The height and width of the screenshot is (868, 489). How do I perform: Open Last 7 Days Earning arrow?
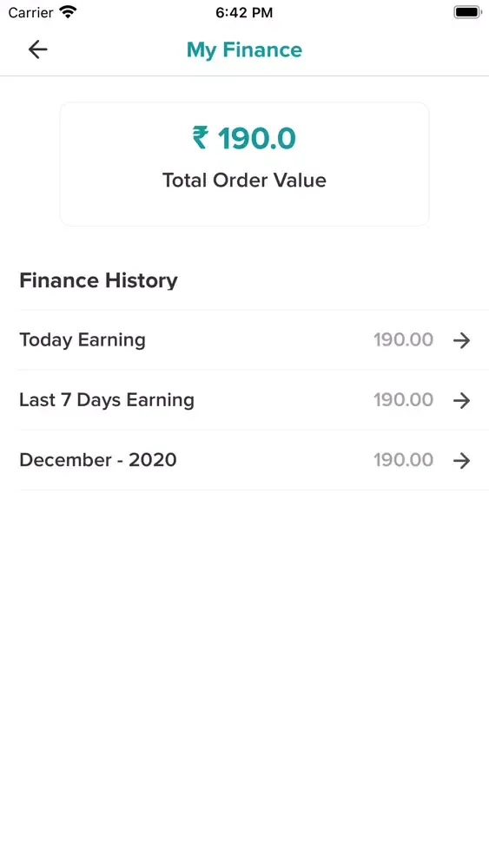(461, 400)
